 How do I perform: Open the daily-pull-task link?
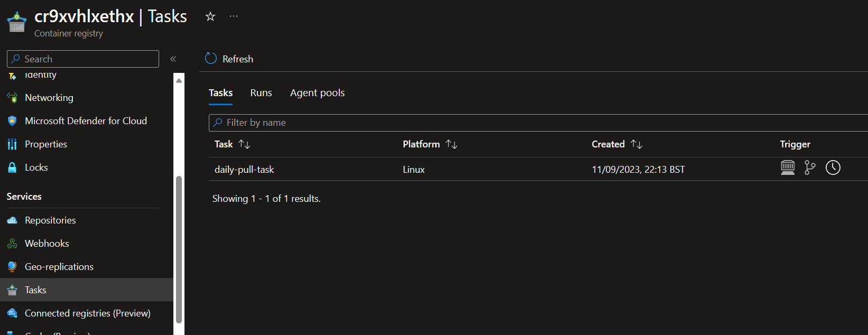coord(244,169)
